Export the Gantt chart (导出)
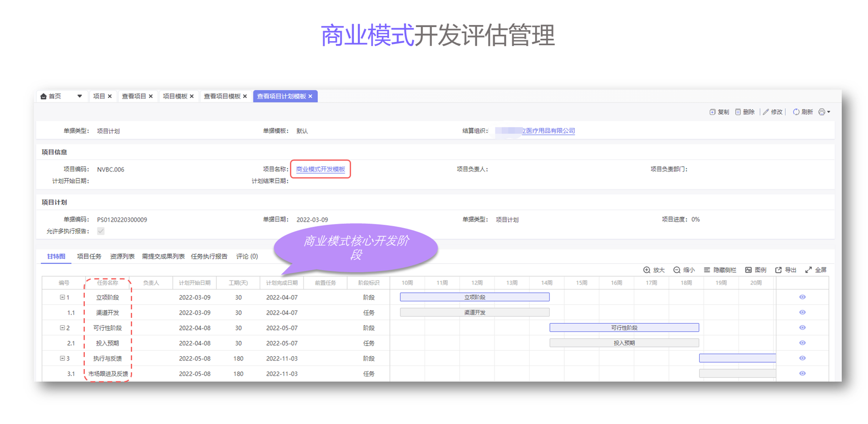 [778, 270]
